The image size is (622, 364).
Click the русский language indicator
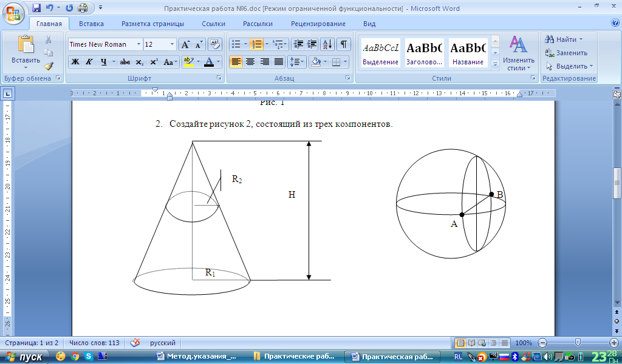click(163, 343)
